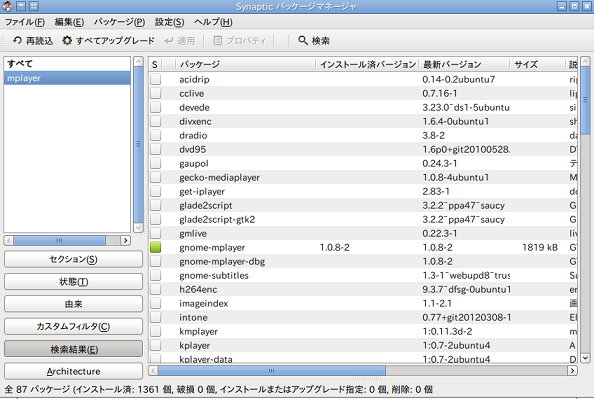Click the filter list scroll-up arrow
This screenshot has width=594, height=399.
[138, 61]
